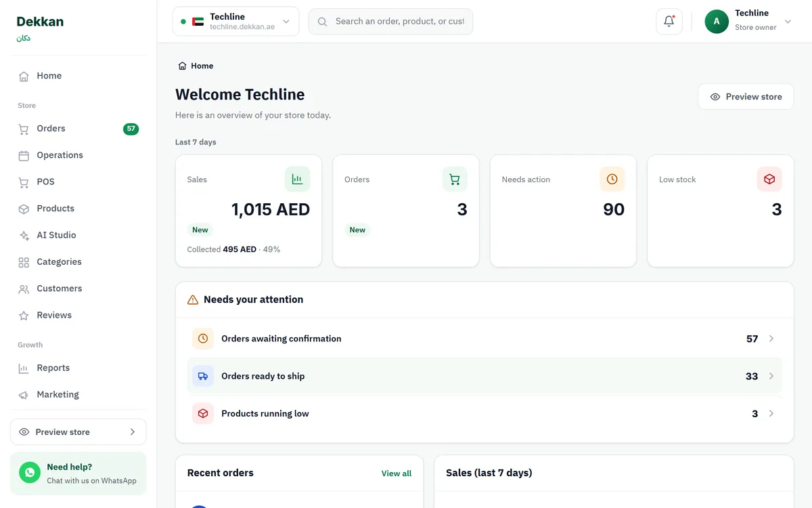Viewport: 812px width, 508px height.
Task: Click the Orders cart icon in the sidebar
Action: pyautogui.click(x=24, y=129)
